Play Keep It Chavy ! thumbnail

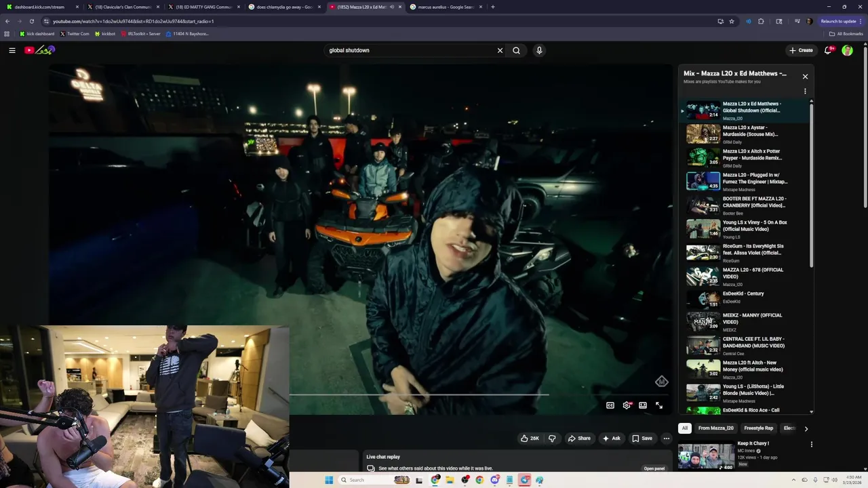[706, 456]
